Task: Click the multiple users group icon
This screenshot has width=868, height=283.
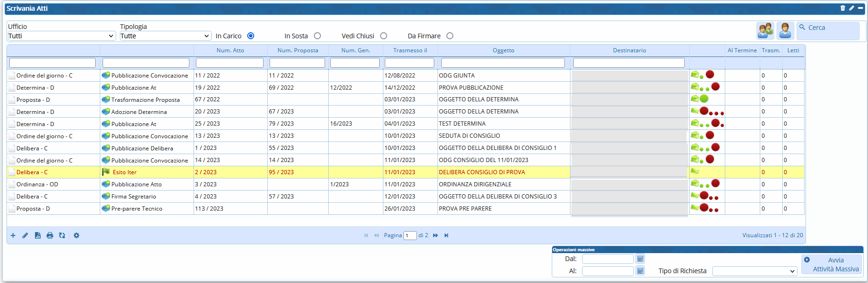Action: [x=765, y=31]
